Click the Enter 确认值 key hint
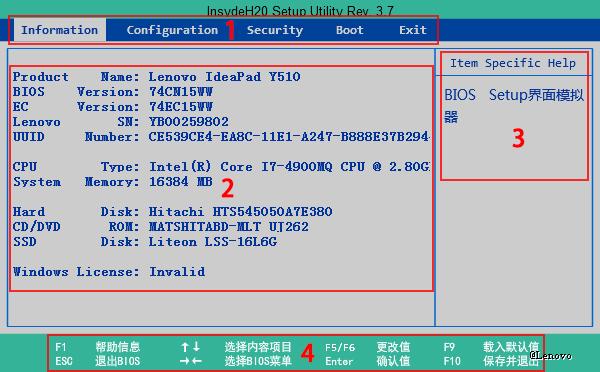The image size is (600, 372). pos(367,361)
